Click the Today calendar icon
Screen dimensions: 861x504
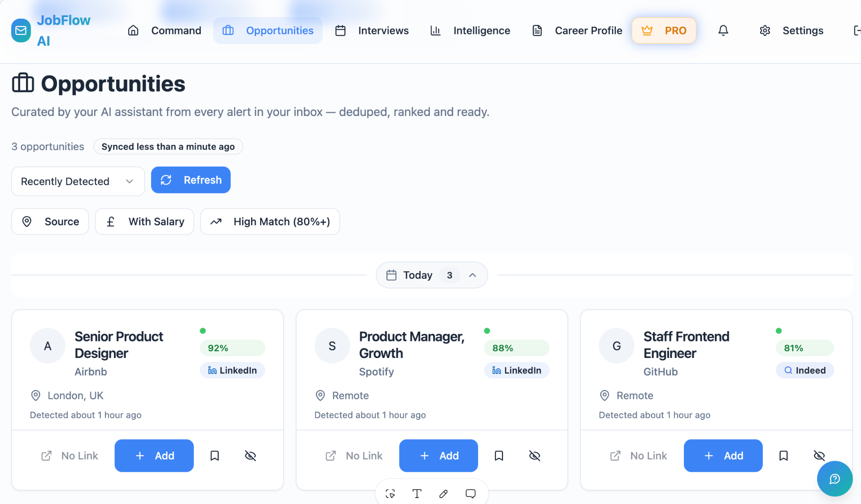click(391, 275)
